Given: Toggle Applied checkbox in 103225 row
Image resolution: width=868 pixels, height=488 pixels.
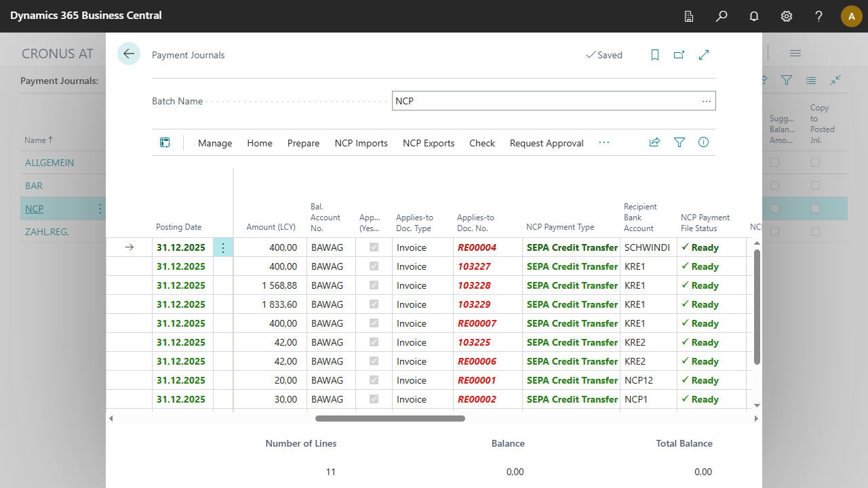Looking at the screenshot, I should tap(374, 342).
